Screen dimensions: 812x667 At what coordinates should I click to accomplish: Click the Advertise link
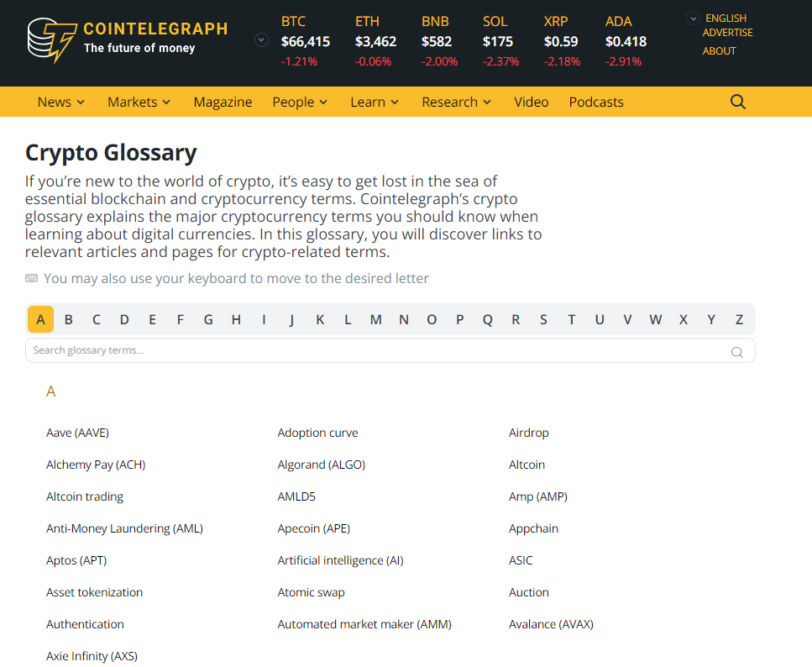727,33
